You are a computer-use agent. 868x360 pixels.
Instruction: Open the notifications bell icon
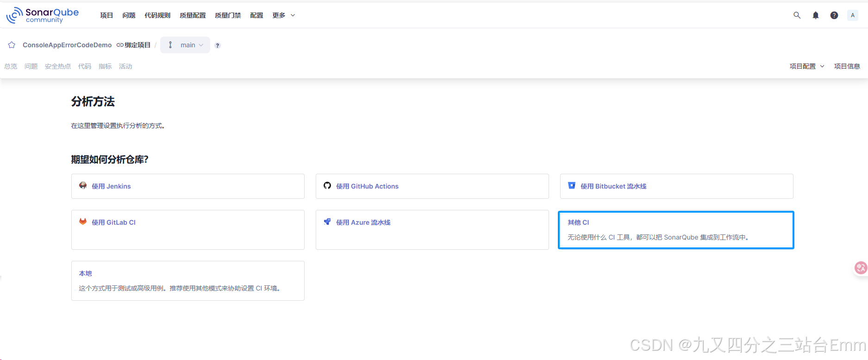pos(816,15)
